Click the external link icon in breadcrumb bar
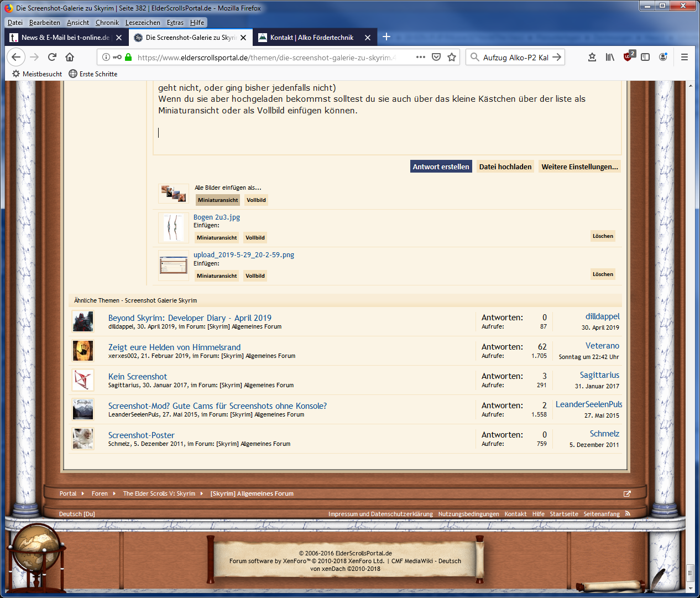Image resolution: width=700 pixels, height=598 pixels. coord(627,493)
